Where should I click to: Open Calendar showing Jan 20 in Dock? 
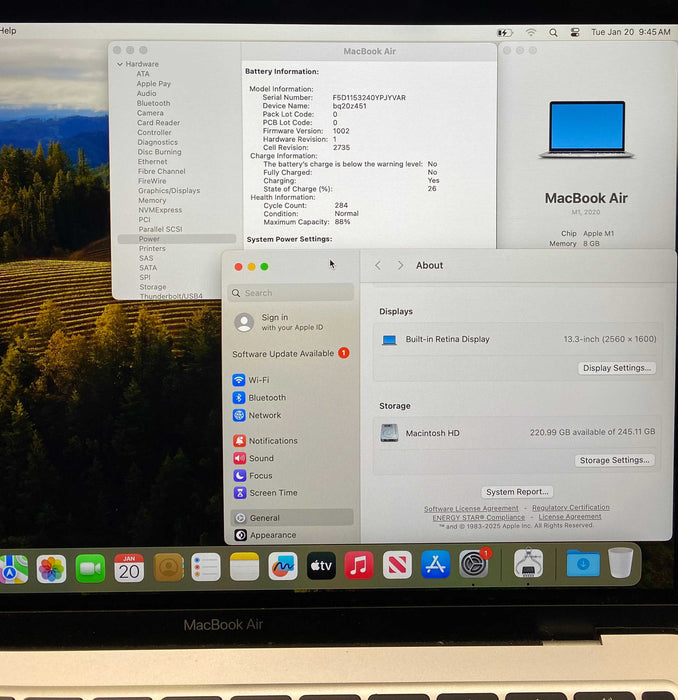[129, 568]
